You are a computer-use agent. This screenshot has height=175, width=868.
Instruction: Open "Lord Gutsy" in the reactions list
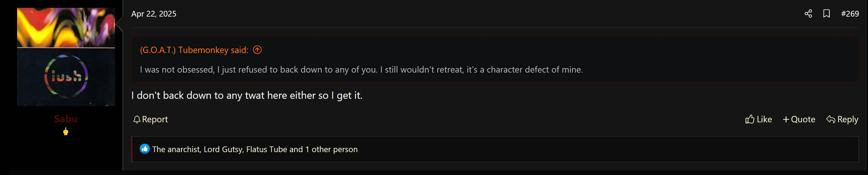coord(223,149)
